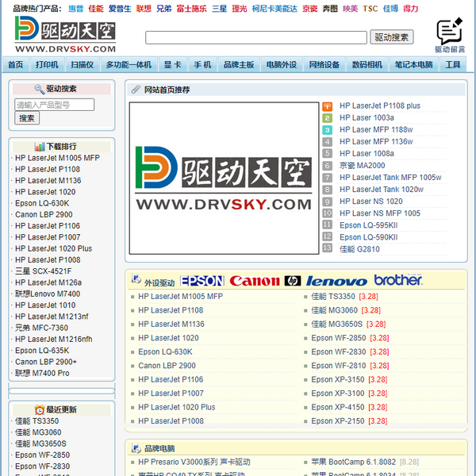
Task: Open the Lenovo brand logo
Action: pos(336,281)
